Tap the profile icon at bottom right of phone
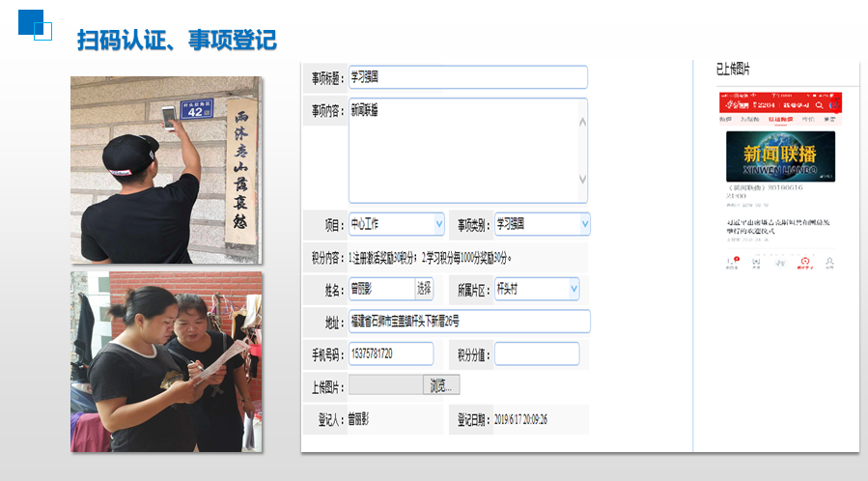The image size is (868, 481). (829, 262)
